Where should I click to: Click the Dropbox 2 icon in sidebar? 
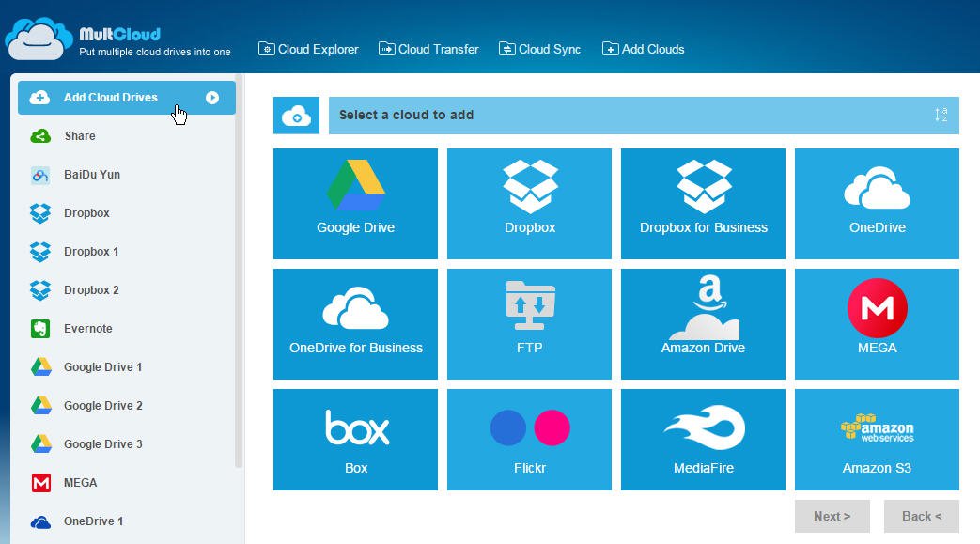pyautogui.click(x=40, y=290)
